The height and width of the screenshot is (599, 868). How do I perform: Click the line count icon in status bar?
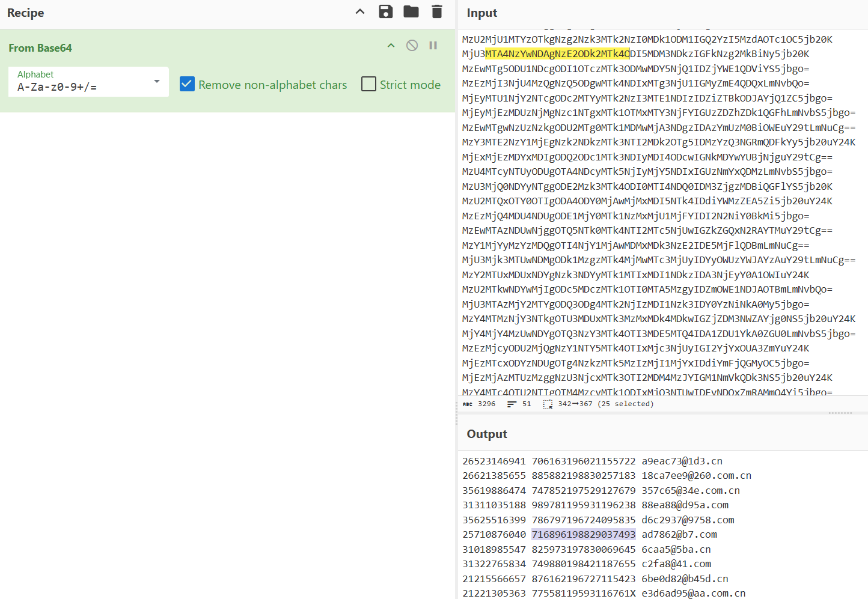point(512,404)
